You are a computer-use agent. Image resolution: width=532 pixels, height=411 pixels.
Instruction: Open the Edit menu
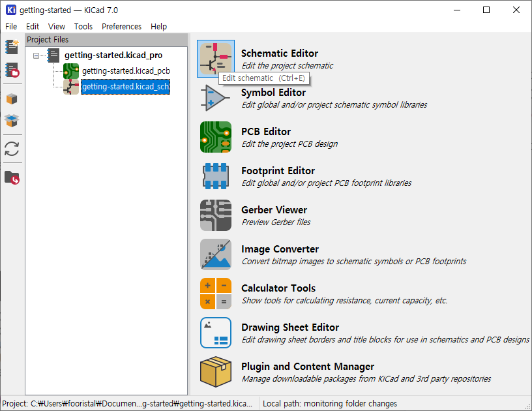coord(33,27)
